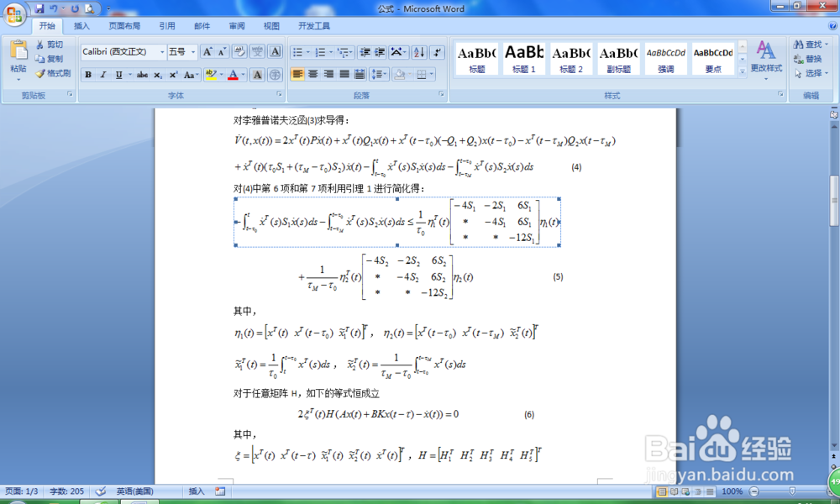Screen dimensions: 840x504
Task: Toggle superscript formatting
Action: click(173, 75)
